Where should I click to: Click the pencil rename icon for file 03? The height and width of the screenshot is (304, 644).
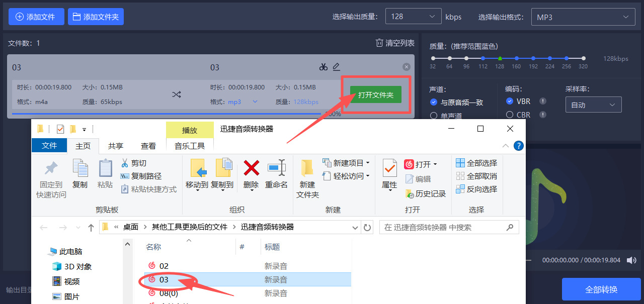[x=336, y=66]
